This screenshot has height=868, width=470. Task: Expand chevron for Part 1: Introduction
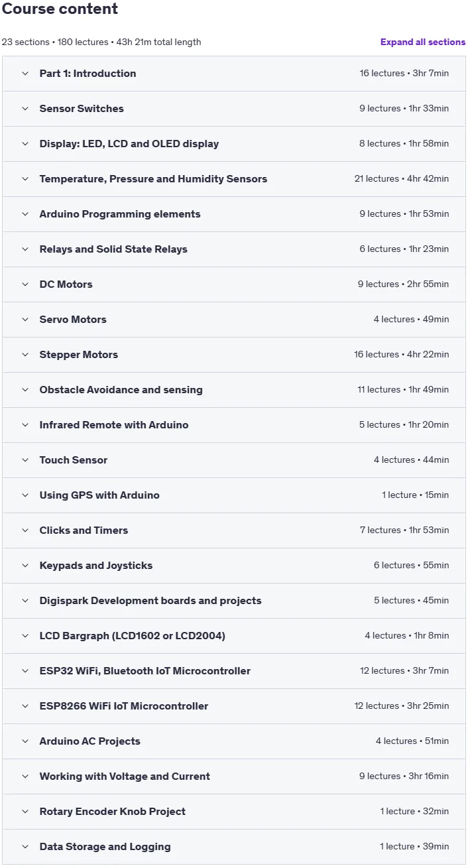[x=25, y=74]
